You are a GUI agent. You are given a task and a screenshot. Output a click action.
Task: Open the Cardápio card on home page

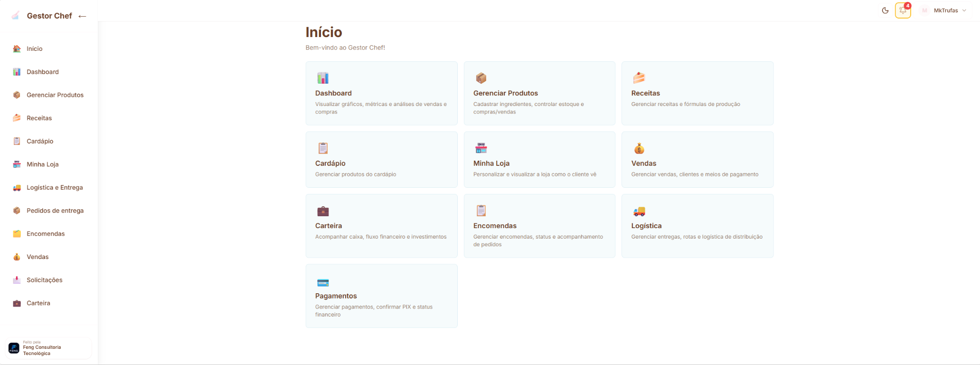[x=381, y=160]
